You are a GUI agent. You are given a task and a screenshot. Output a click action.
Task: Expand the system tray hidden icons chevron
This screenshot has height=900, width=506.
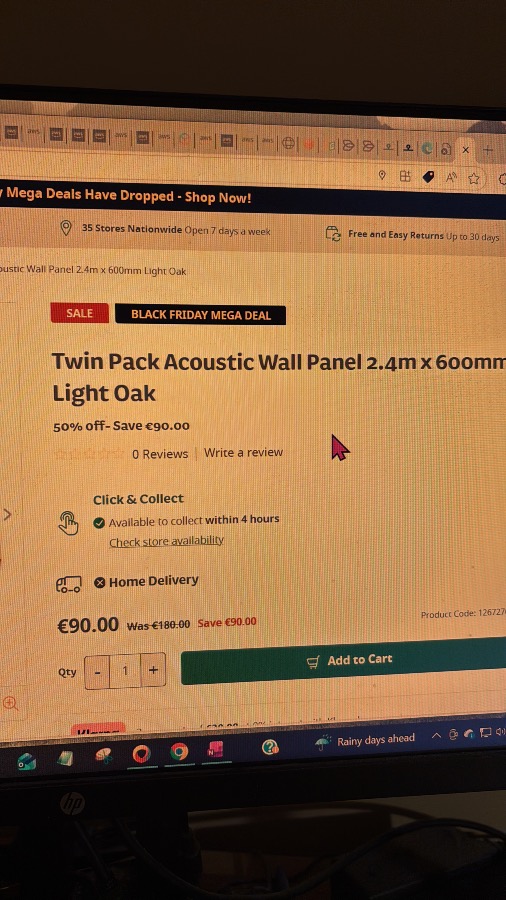(437, 735)
